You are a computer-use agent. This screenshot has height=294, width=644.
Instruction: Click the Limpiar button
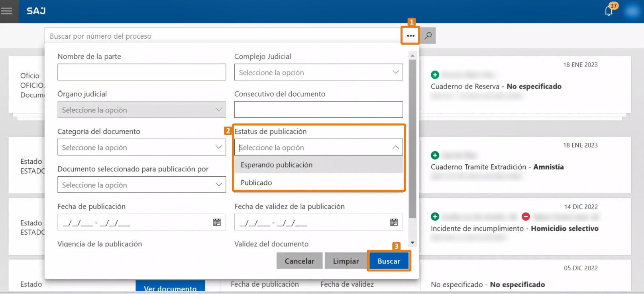tap(346, 261)
